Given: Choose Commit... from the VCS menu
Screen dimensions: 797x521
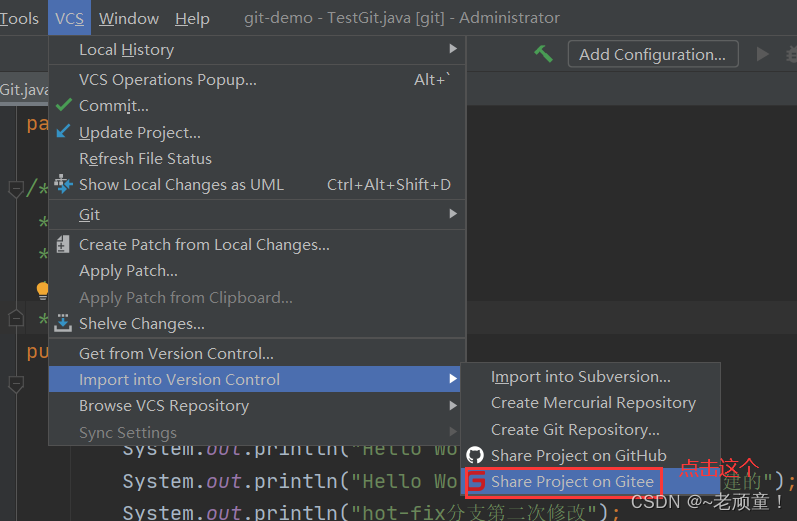Looking at the screenshot, I should pyautogui.click(x=257, y=106).
